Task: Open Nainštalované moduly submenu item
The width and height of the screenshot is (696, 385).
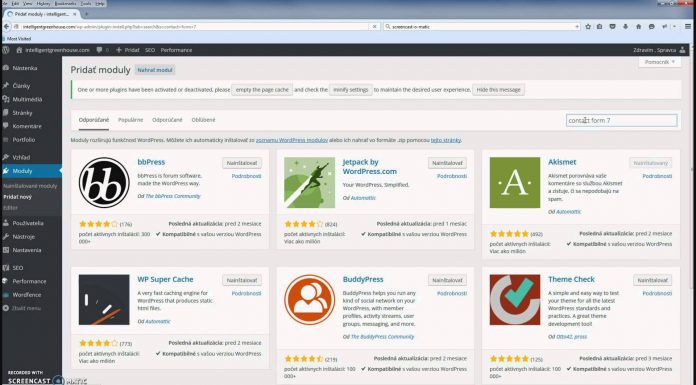Action: click(30, 186)
